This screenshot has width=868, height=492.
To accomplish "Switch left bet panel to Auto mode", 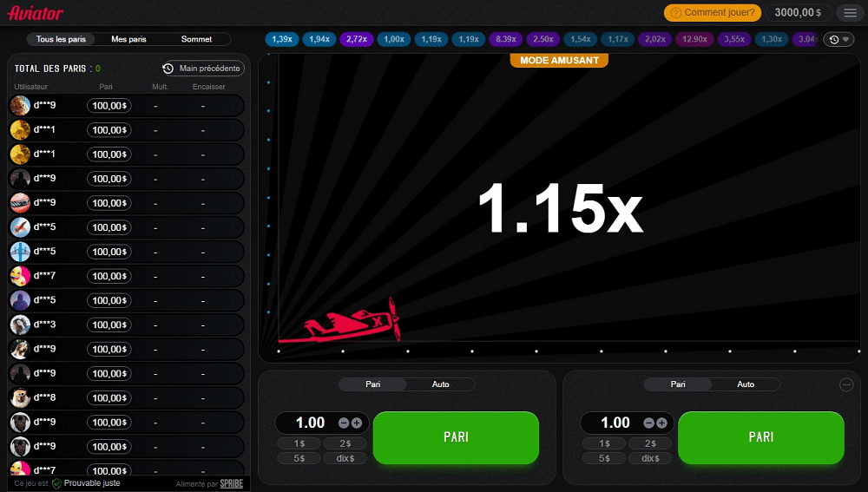I will 441,384.
